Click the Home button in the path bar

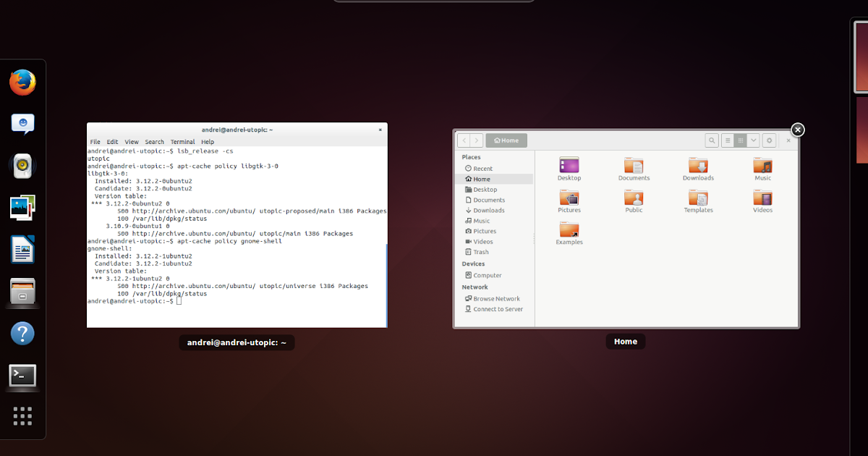pyautogui.click(x=506, y=140)
